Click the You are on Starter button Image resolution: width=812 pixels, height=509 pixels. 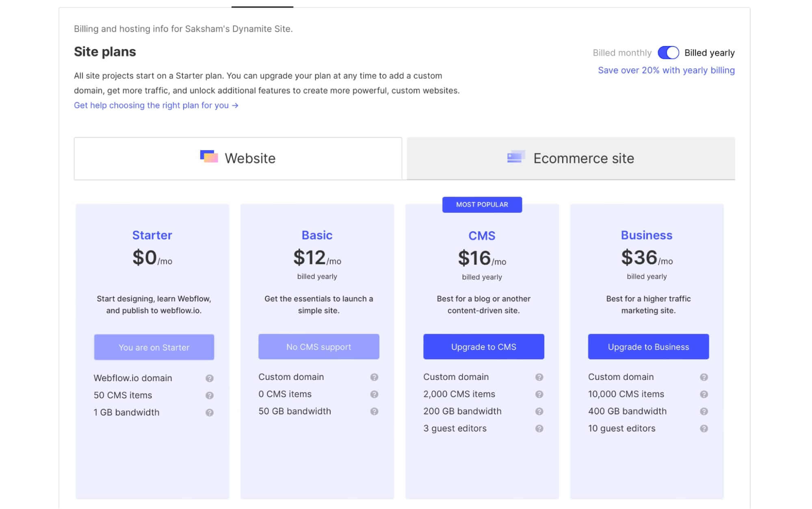tap(154, 347)
